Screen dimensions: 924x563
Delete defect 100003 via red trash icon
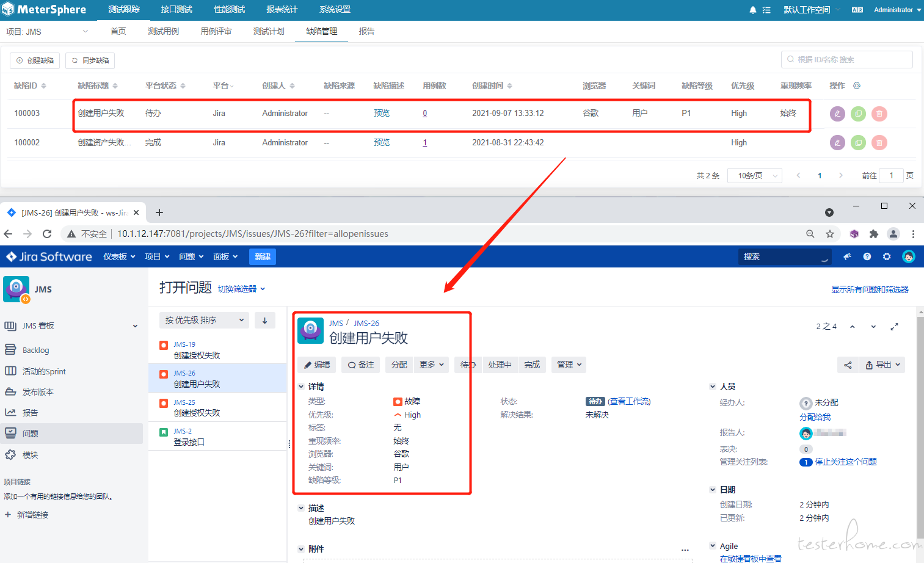tap(879, 114)
